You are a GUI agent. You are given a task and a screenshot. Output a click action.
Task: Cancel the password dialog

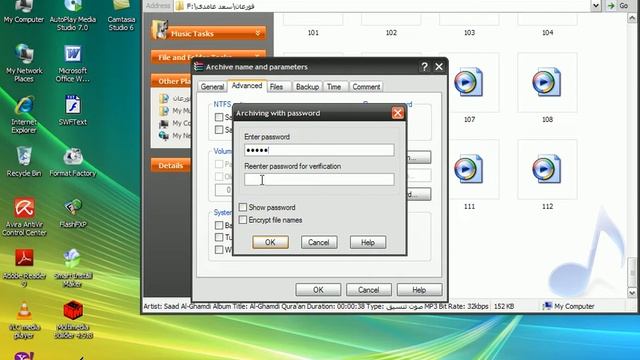pyautogui.click(x=319, y=242)
